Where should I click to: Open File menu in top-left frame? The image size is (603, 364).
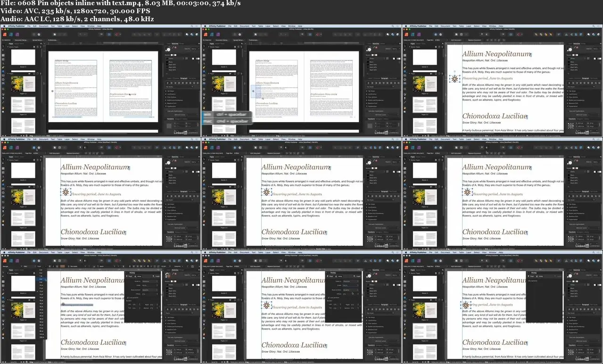pyautogui.click(x=29, y=26)
